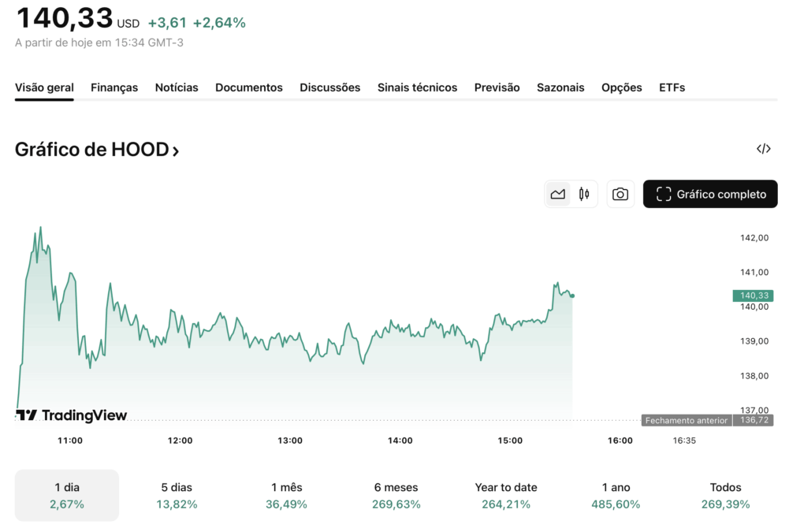Click the camera snapshot icon
Image resolution: width=789 pixels, height=532 pixels.
tap(620, 194)
